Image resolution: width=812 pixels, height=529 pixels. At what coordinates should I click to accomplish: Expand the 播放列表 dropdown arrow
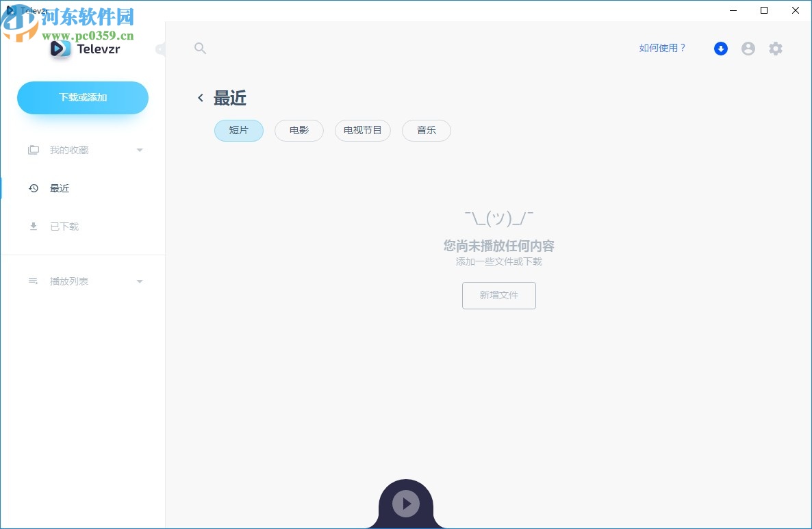140,281
